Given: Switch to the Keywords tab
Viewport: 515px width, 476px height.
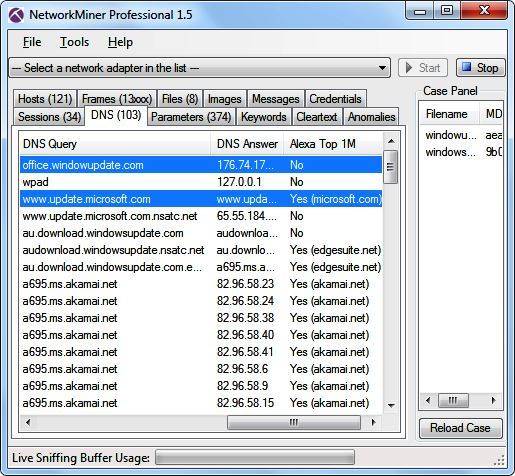Looking at the screenshot, I should tap(264, 117).
